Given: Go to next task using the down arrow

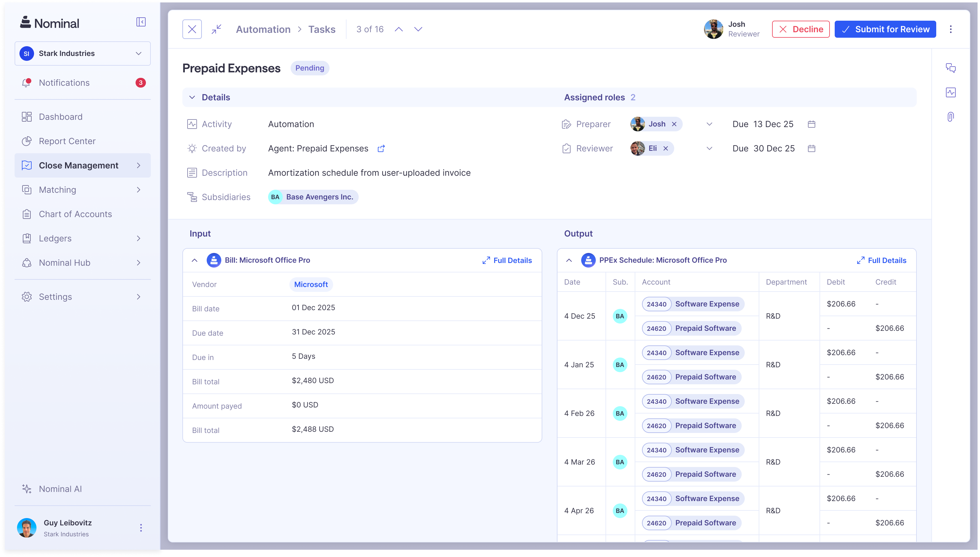Looking at the screenshot, I should point(418,29).
